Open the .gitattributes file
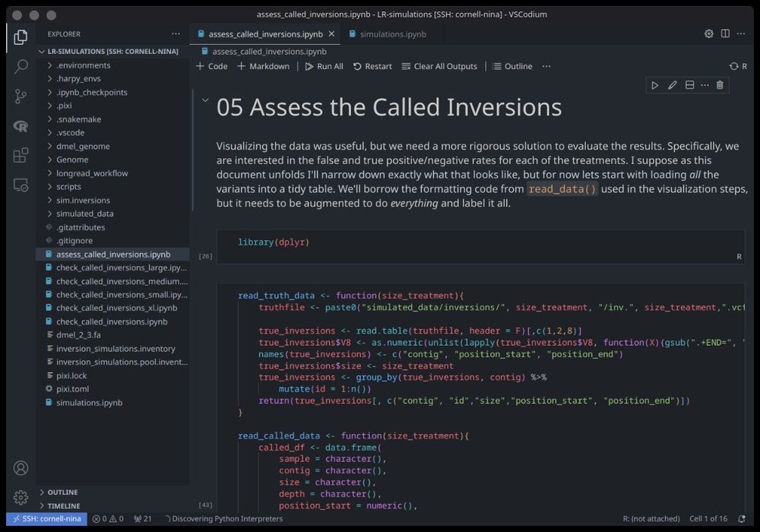This screenshot has width=760, height=532. (81, 227)
